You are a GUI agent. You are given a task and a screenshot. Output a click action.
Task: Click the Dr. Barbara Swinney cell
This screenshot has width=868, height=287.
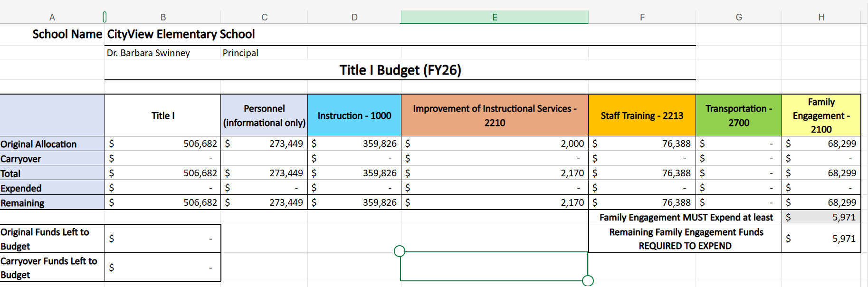click(148, 53)
